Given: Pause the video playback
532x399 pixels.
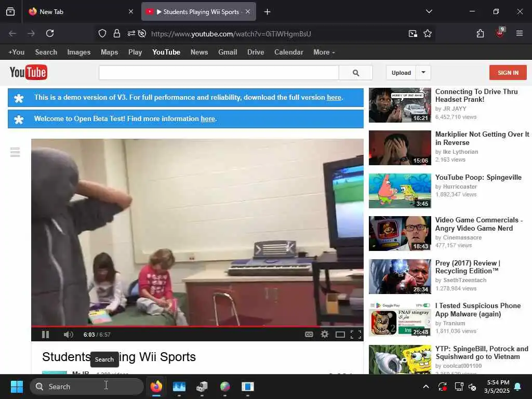Looking at the screenshot, I should (x=46, y=335).
